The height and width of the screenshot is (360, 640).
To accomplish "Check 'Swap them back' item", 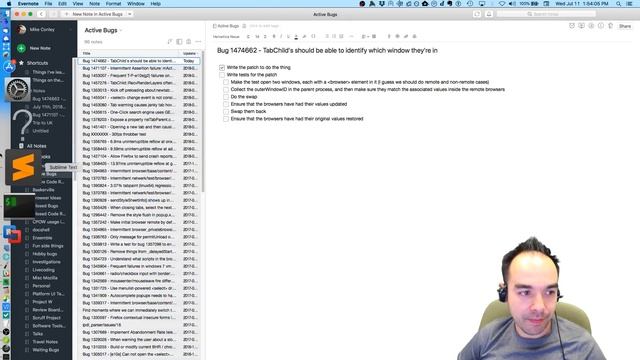I will (226, 111).
